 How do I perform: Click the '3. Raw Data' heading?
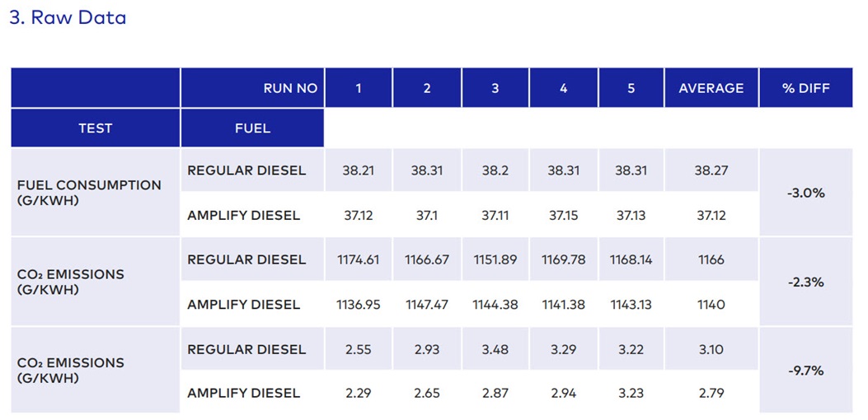68,18
